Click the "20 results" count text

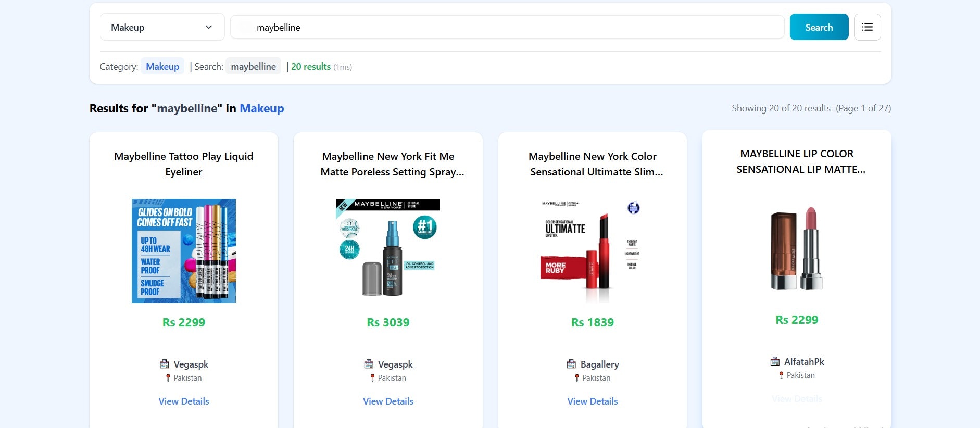pyautogui.click(x=311, y=67)
